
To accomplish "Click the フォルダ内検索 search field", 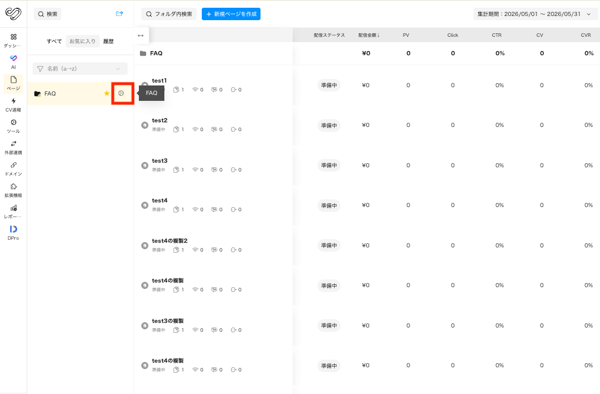I will point(169,14).
